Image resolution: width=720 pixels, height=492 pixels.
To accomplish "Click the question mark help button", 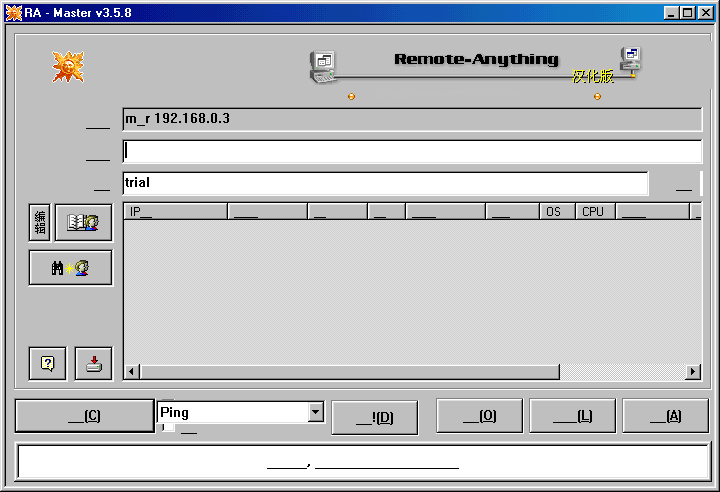I will pyautogui.click(x=47, y=364).
